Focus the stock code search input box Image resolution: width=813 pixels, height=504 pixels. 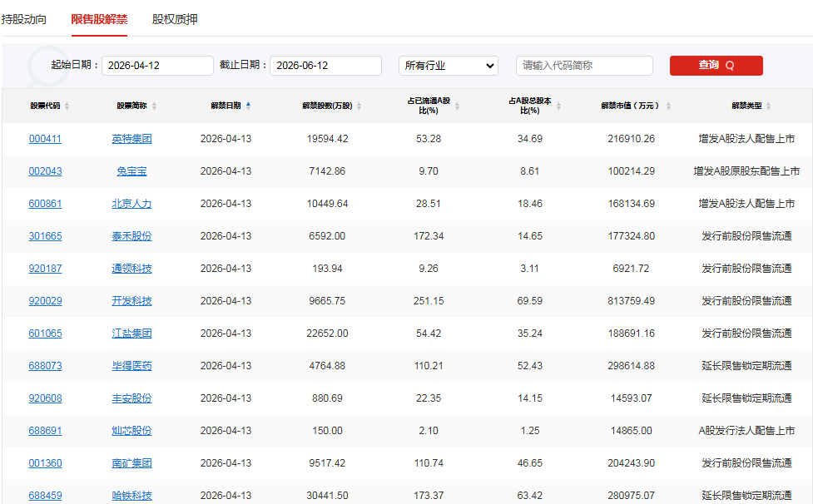click(584, 66)
